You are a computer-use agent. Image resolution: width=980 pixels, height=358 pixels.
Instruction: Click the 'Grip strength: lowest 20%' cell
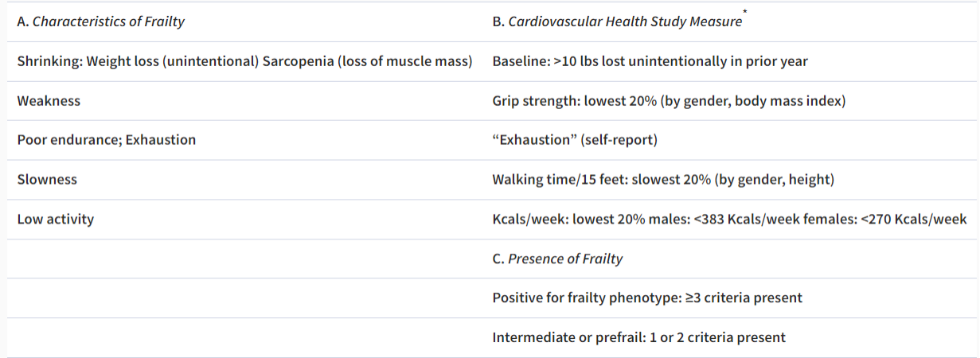[x=669, y=101]
